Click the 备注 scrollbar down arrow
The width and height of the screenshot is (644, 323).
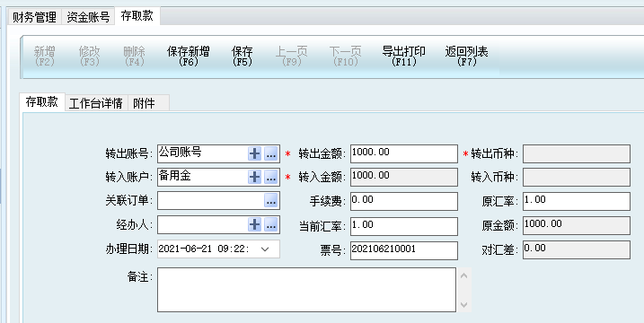464,305
